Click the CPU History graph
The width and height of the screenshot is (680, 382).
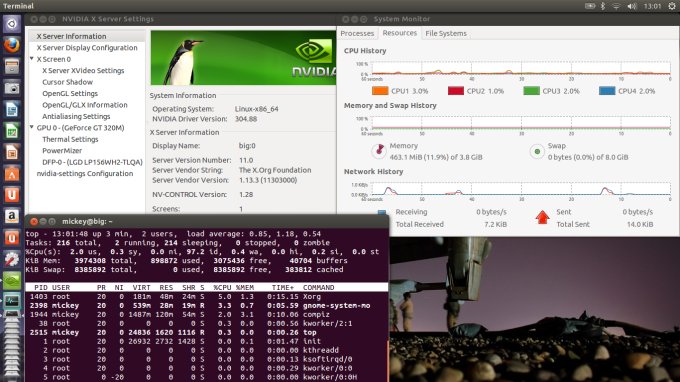tap(521, 69)
